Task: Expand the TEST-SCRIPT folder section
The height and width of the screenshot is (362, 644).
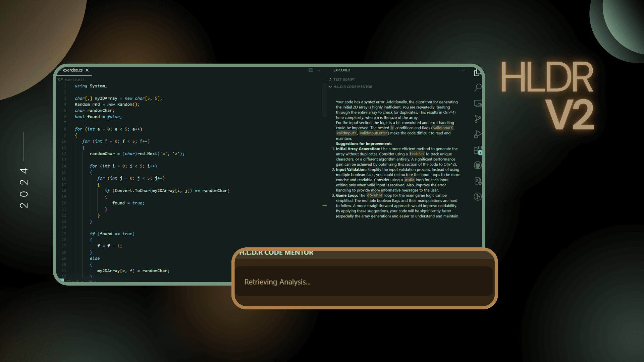Action: pos(344,79)
